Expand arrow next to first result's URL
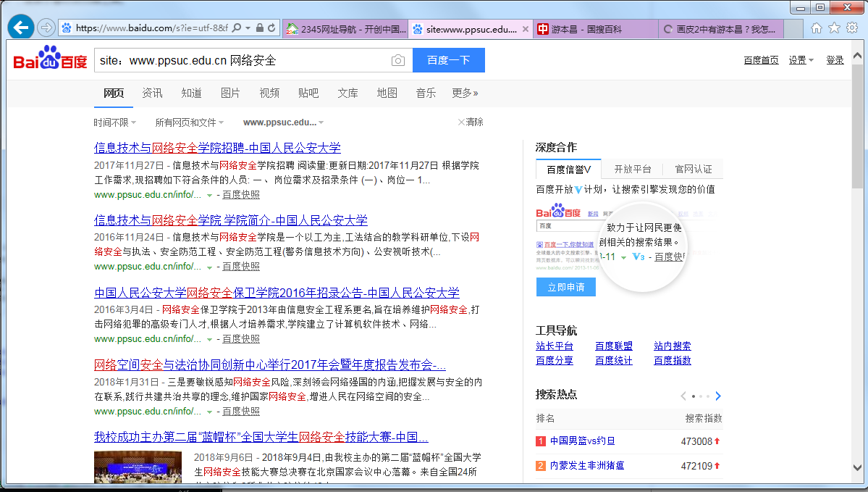 (x=209, y=195)
